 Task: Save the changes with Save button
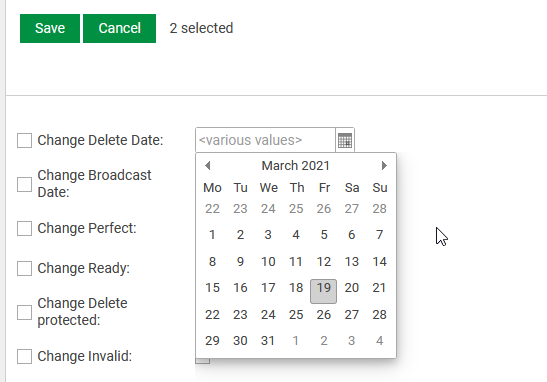[x=50, y=28]
